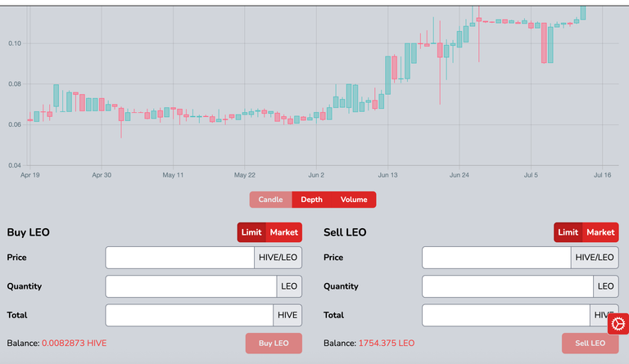Switch chart to Volume view
This screenshot has height=364, width=629.
[354, 200]
